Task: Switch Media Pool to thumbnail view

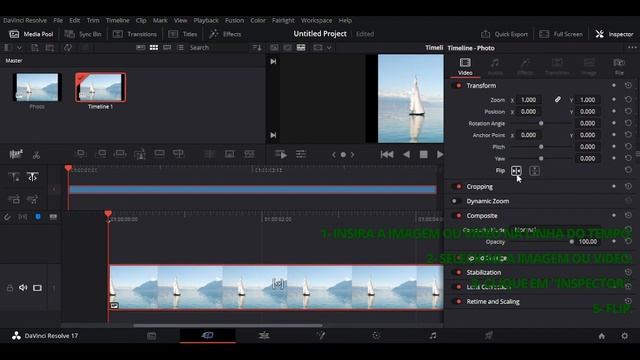Action: pyautogui.click(x=154, y=48)
